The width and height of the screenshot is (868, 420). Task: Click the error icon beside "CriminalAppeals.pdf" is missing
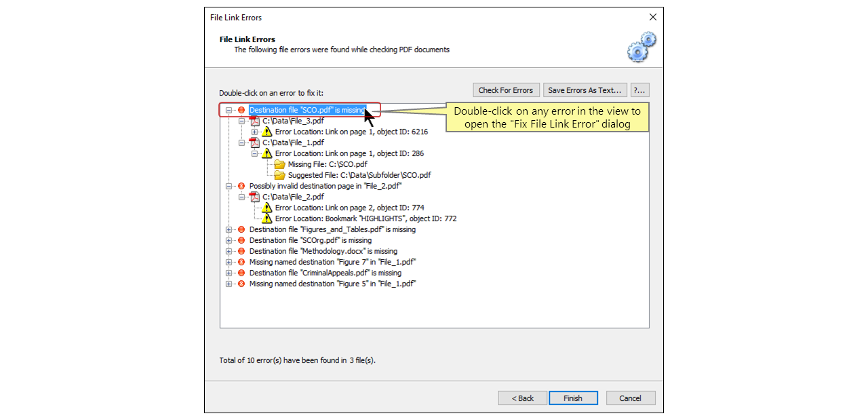pyautogui.click(x=241, y=273)
